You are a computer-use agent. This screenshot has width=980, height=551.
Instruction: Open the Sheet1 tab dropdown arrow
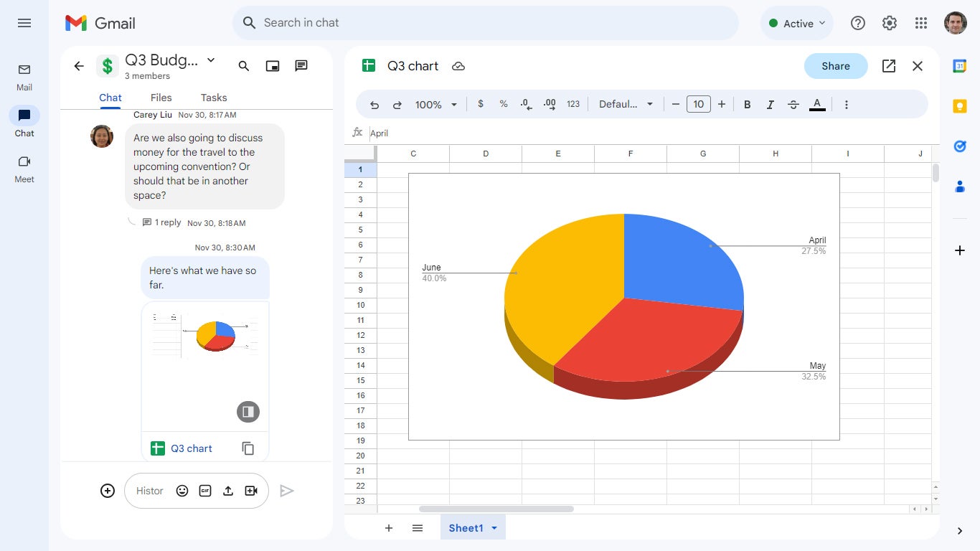[x=494, y=528]
